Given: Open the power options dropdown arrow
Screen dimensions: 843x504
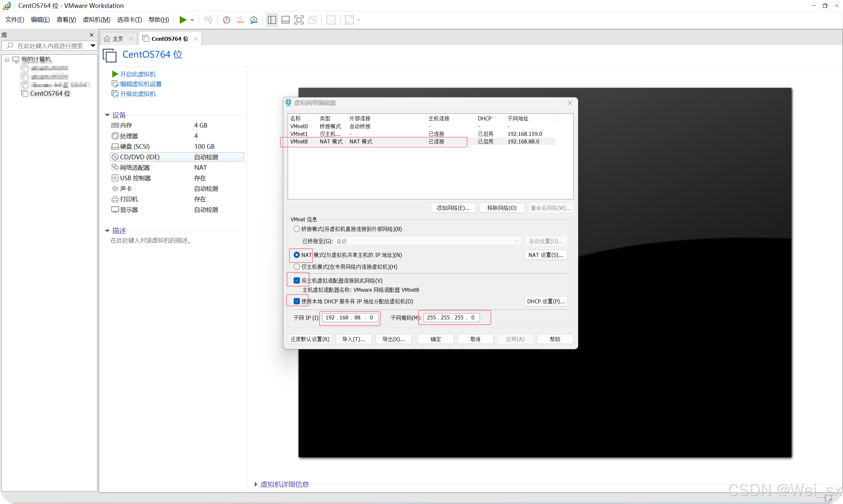Looking at the screenshot, I should point(192,20).
